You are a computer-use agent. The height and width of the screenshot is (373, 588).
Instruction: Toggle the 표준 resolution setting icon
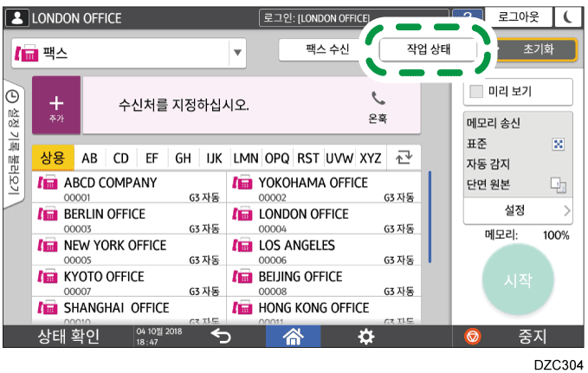559,144
